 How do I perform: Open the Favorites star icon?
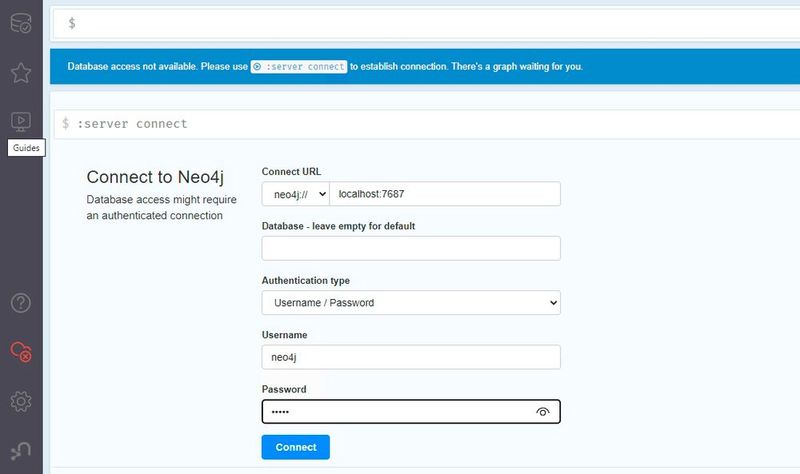pyautogui.click(x=21, y=73)
